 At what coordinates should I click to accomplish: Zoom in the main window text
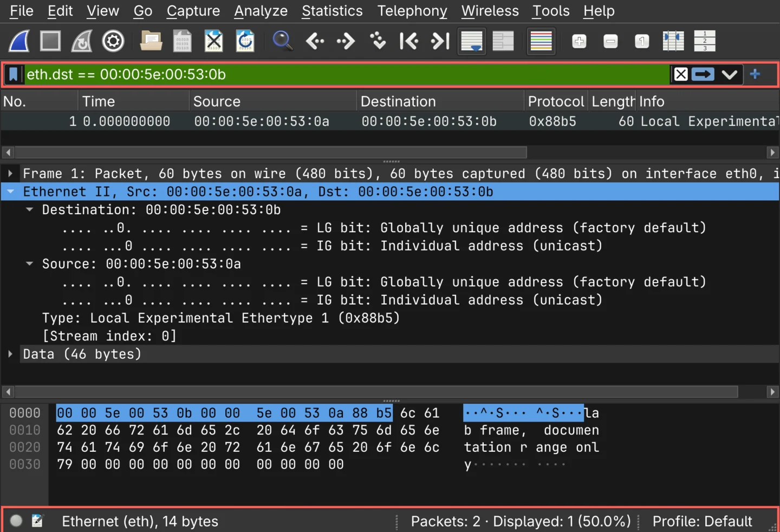tap(579, 41)
